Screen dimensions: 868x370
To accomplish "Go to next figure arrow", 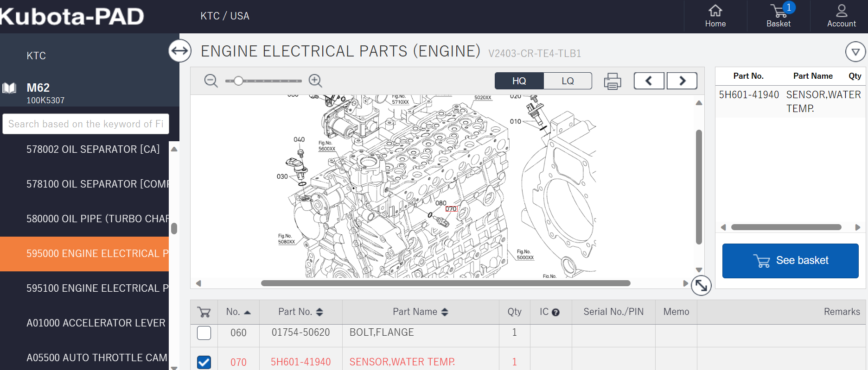I will pos(682,81).
